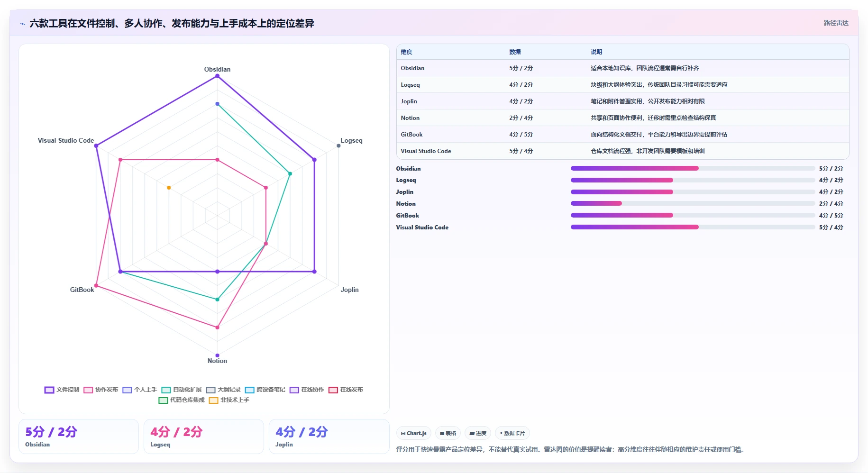Select the Obsidian table row name

pos(412,68)
